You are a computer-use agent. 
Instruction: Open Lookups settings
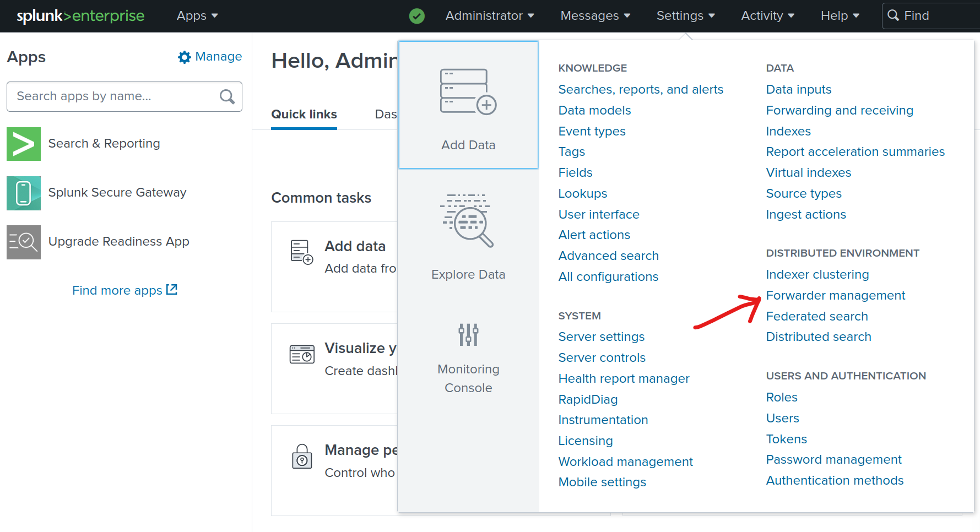click(582, 194)
